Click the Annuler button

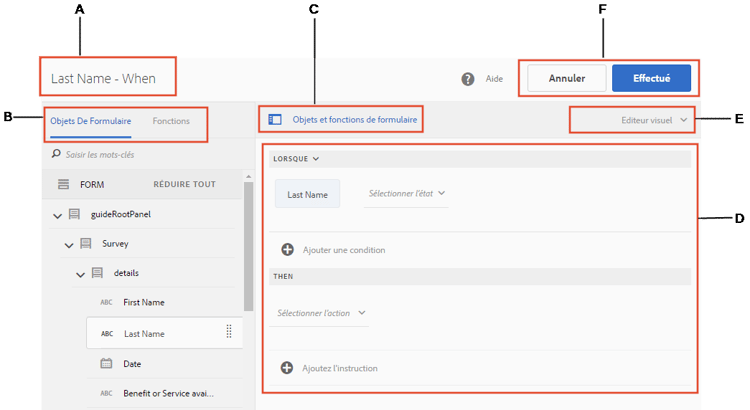pyautogui.click(x=567, y=78)
